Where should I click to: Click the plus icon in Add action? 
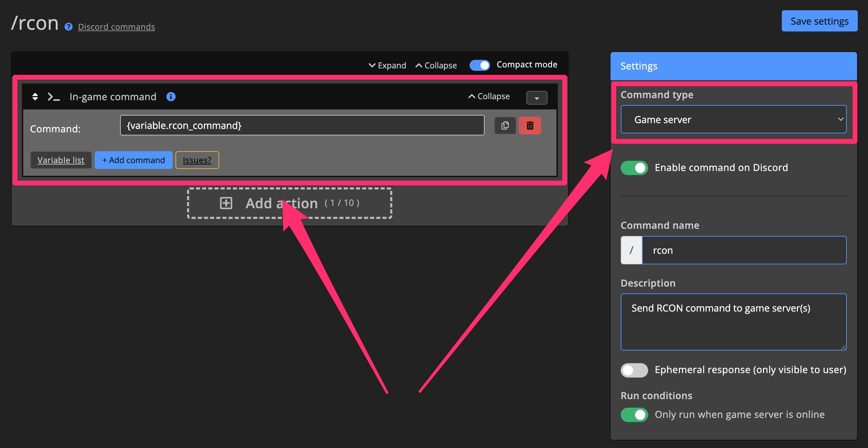[226, 203]
